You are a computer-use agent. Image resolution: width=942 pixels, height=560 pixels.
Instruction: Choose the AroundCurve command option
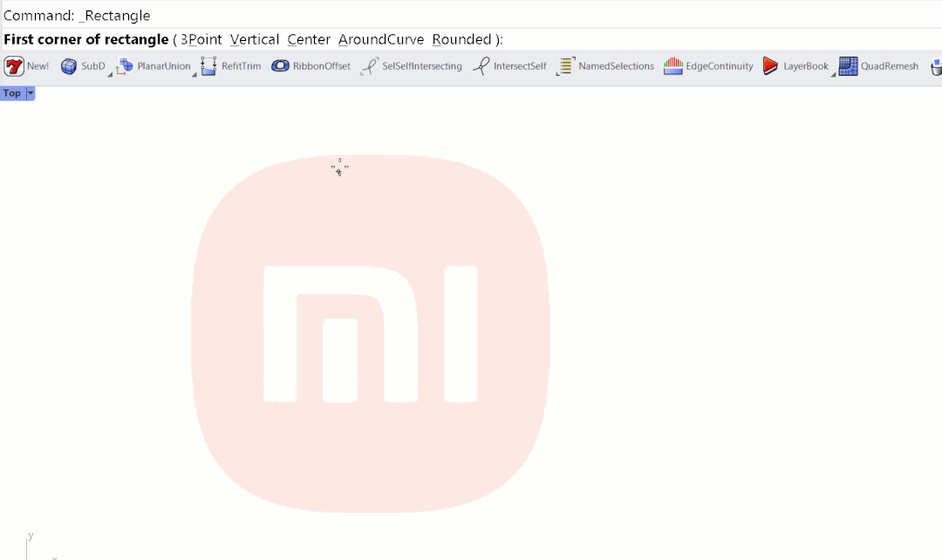[381, 39]
